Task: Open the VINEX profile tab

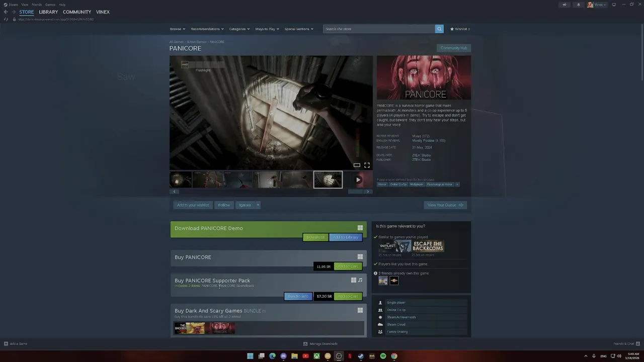Action: coord(103,12)
